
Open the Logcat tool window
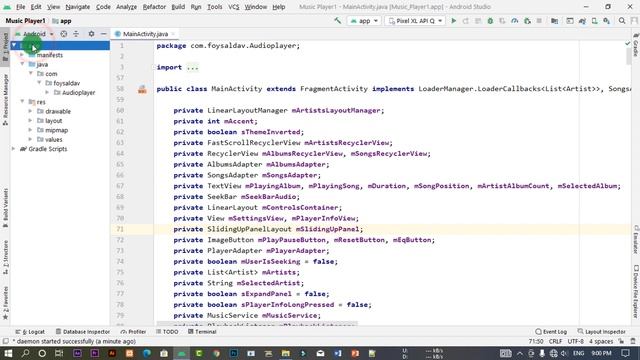tap(30, 332)
